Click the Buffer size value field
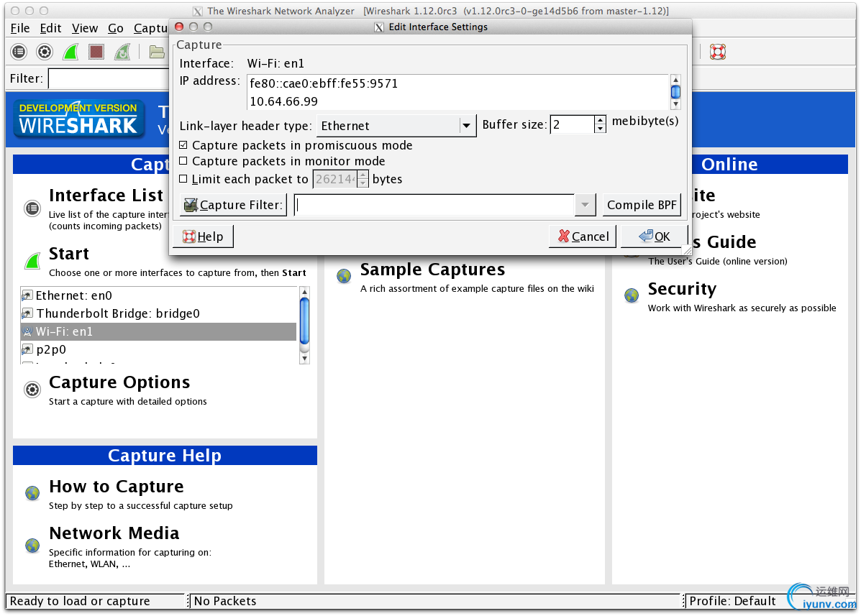 (x=573, y=125)
